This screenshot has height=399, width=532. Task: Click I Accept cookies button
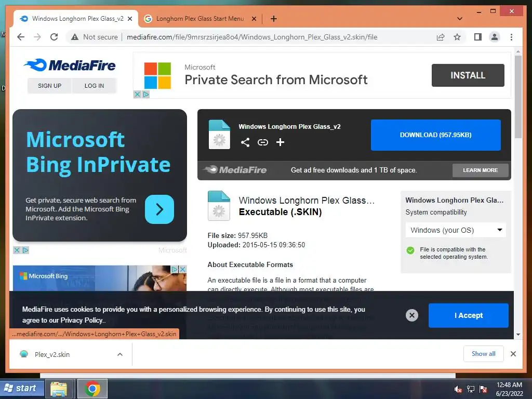pos(468,315)
